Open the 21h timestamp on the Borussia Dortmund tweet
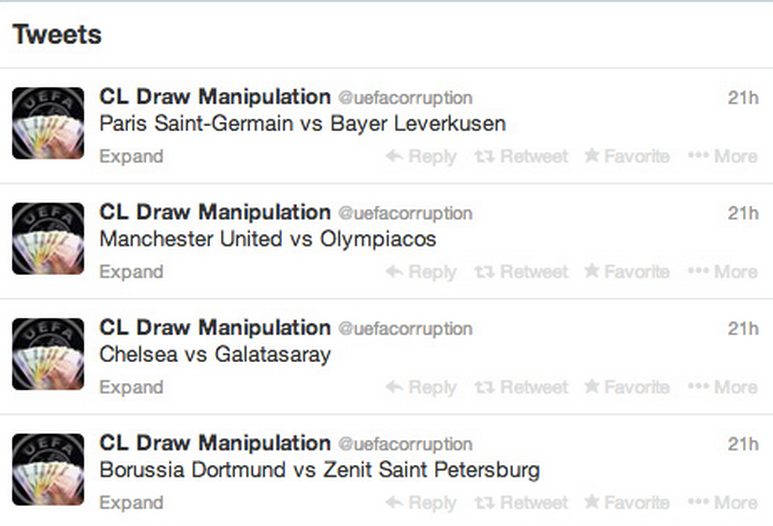The height and width of the screenshot is (526, 773). (x=743, y=444)
